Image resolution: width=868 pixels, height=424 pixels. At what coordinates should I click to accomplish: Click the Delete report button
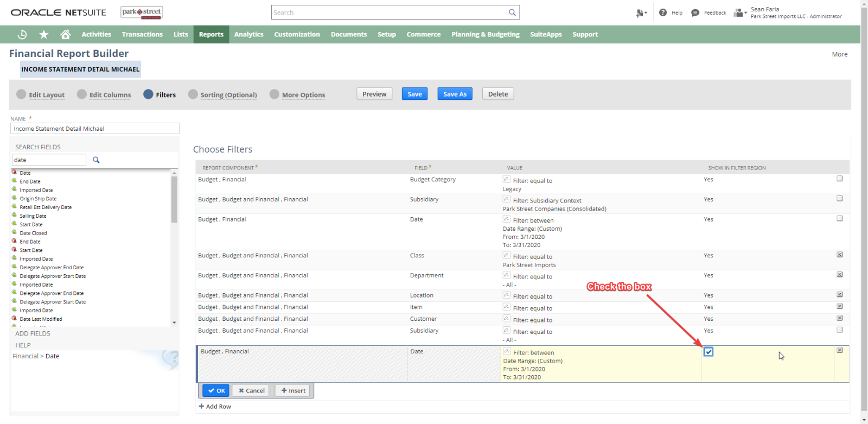coord(498,94)
